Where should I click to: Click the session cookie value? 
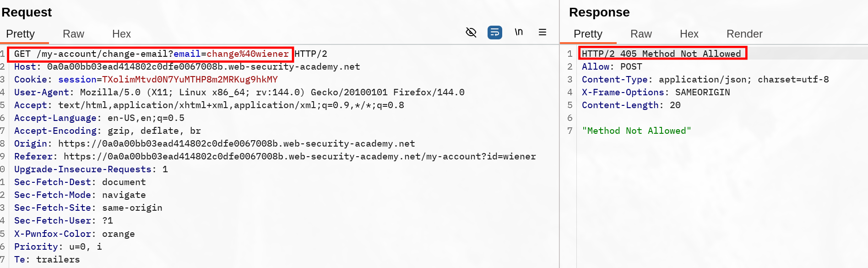(x=190, y=80)
